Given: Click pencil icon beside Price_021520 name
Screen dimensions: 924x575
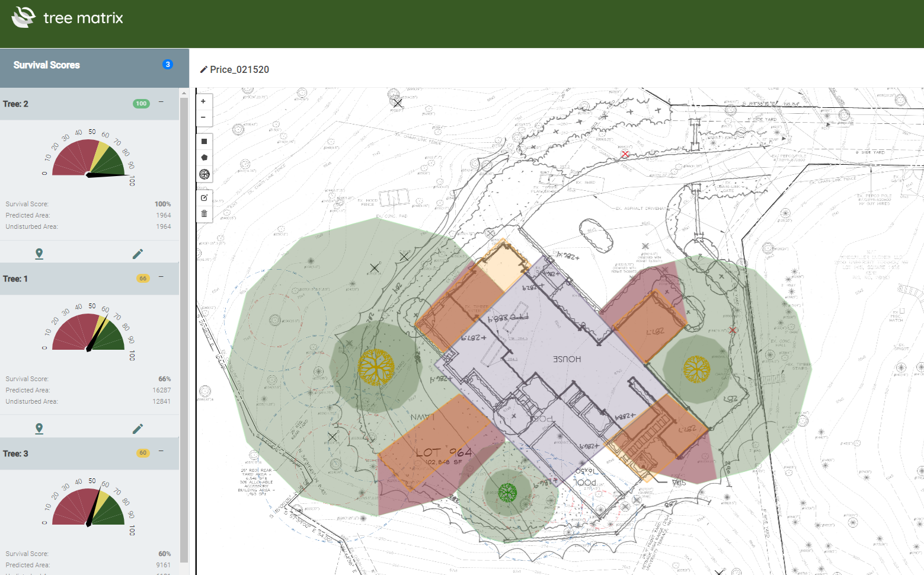Looking at the screenshot, I should 203,69.
